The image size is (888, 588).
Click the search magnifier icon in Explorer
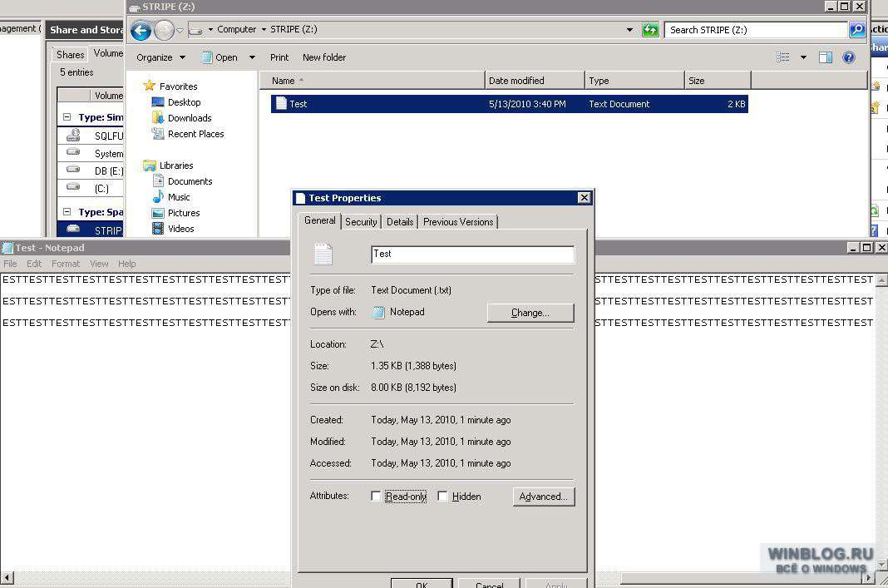[x=857, y=29]
